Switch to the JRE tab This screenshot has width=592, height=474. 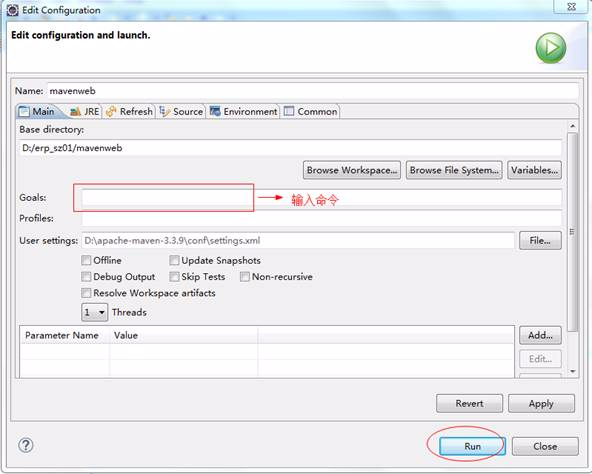85,111
